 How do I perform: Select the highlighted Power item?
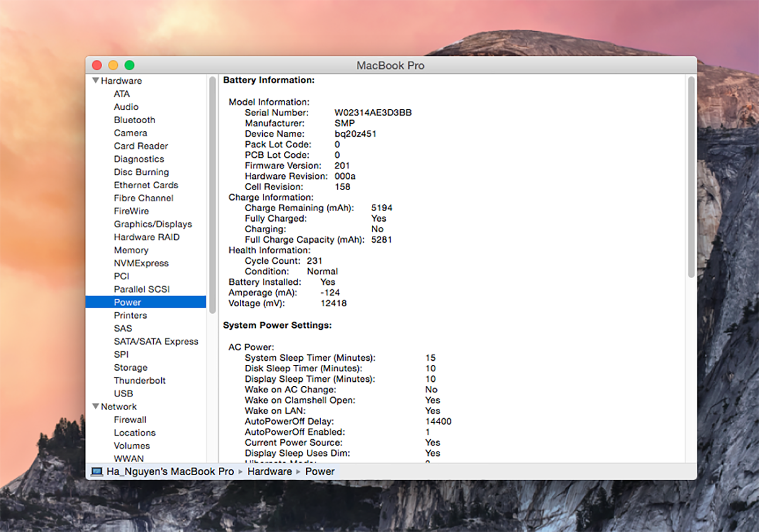coord(127,303)
